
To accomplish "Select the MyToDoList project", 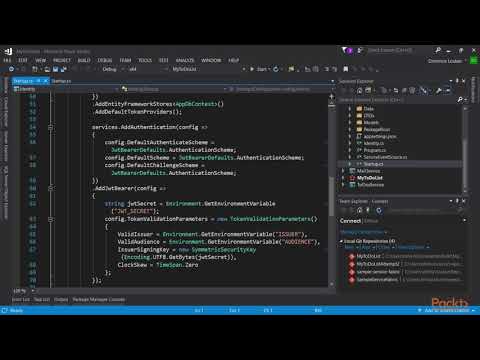I will [x=369, y=178].
